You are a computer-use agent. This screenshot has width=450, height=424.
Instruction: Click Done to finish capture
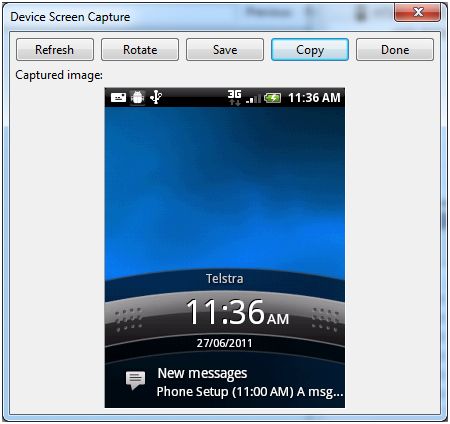click(395, 50)
